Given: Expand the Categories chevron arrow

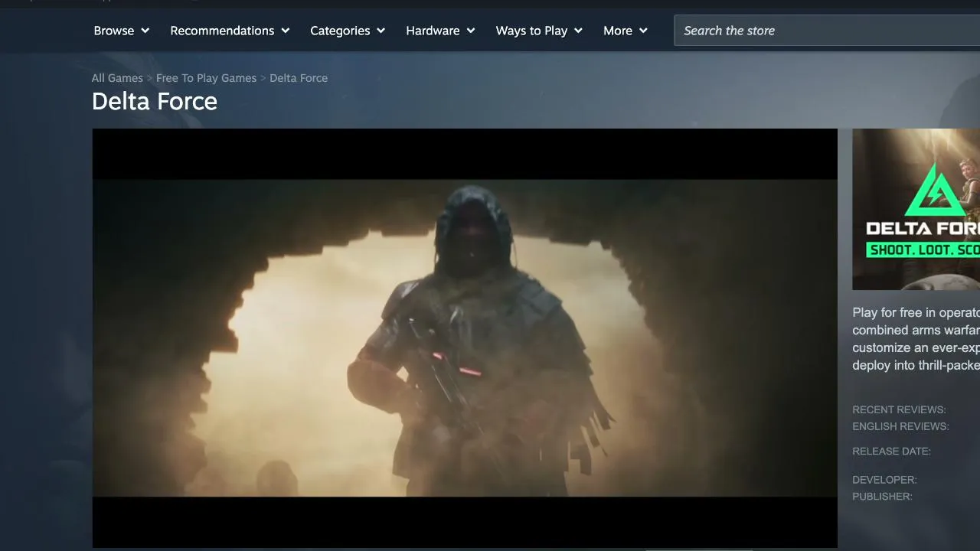Looking at the screenshot, I should pos(381,31).
